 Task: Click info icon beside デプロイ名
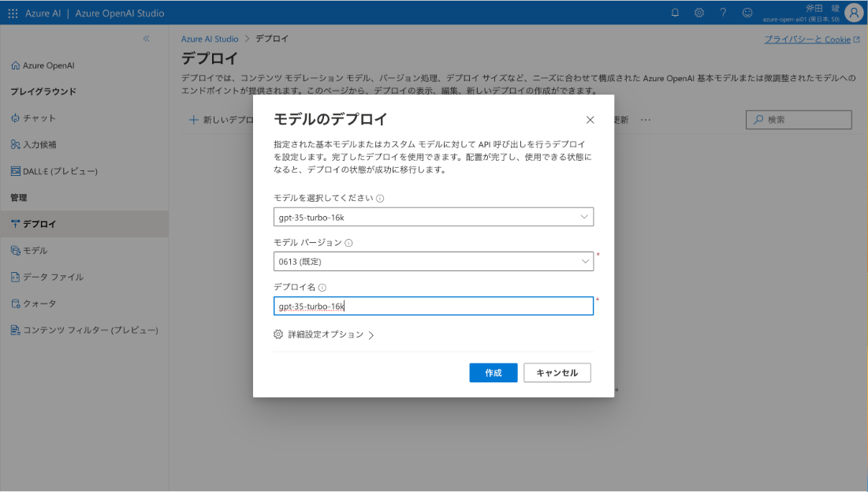tap(322, 287)
